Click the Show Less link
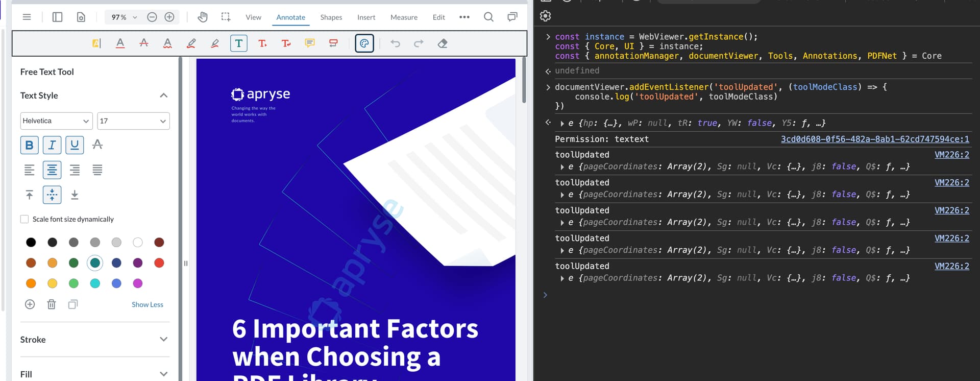This screenshot has width=980, height=381. point(148,304)
